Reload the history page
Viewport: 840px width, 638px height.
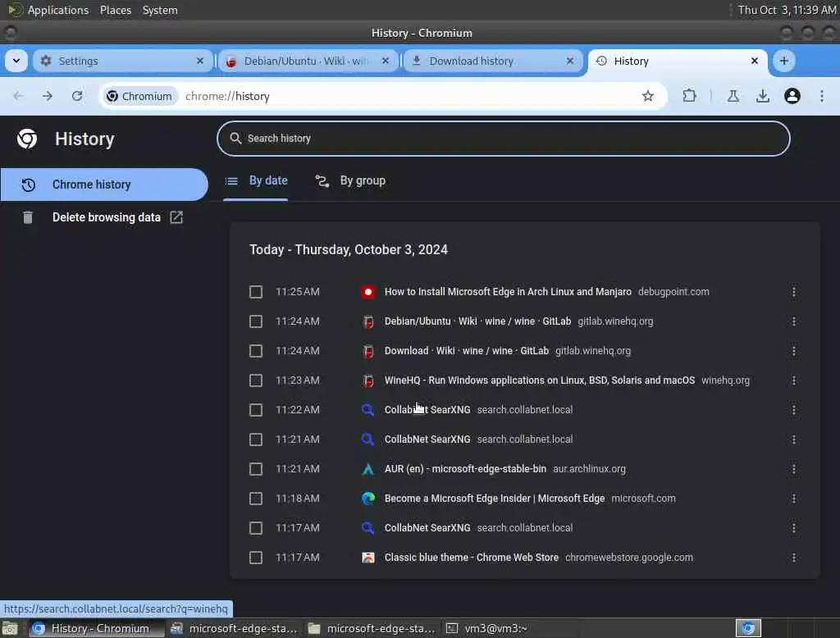[x=77, y=96]
